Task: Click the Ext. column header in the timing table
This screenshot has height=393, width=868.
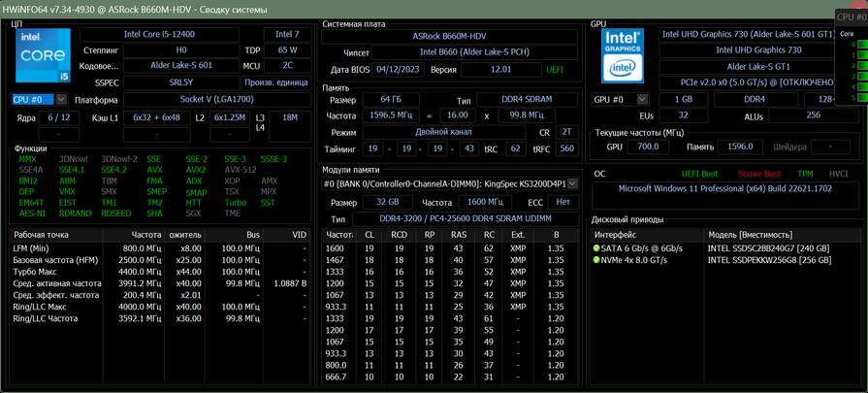Action: pos(518,235)
